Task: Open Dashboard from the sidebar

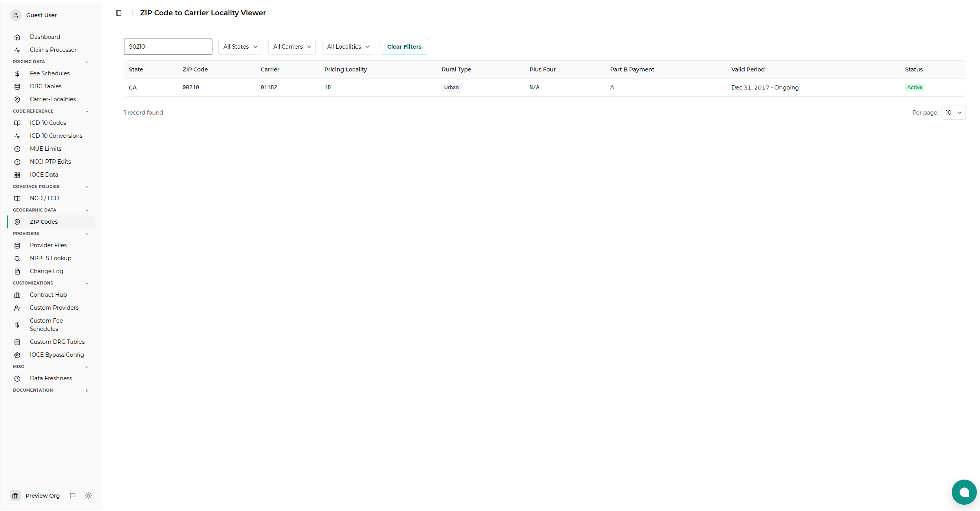Action: [45, 37]
